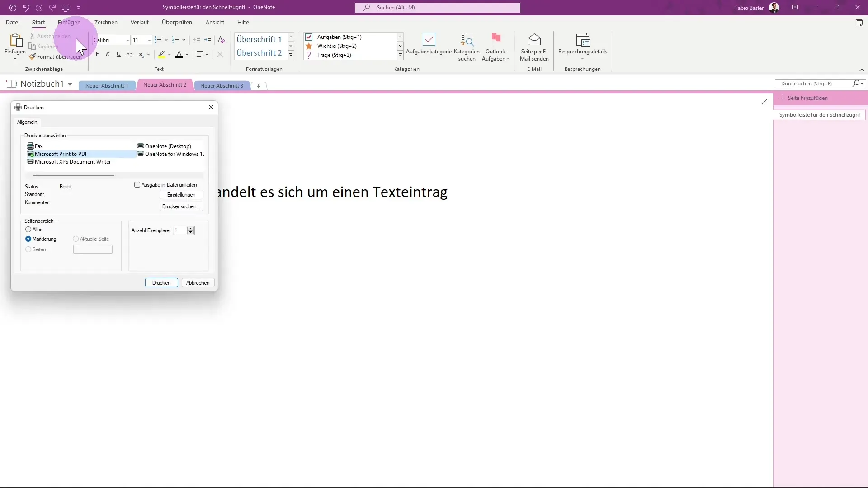Open the Customize Quick Access Toolbar arrow

coord(78,8)
